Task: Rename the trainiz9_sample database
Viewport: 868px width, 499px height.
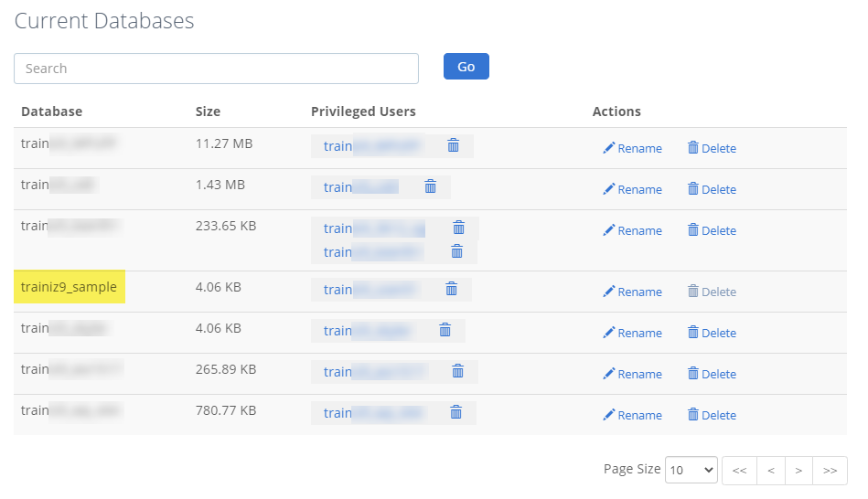Action: pos(632,292)
